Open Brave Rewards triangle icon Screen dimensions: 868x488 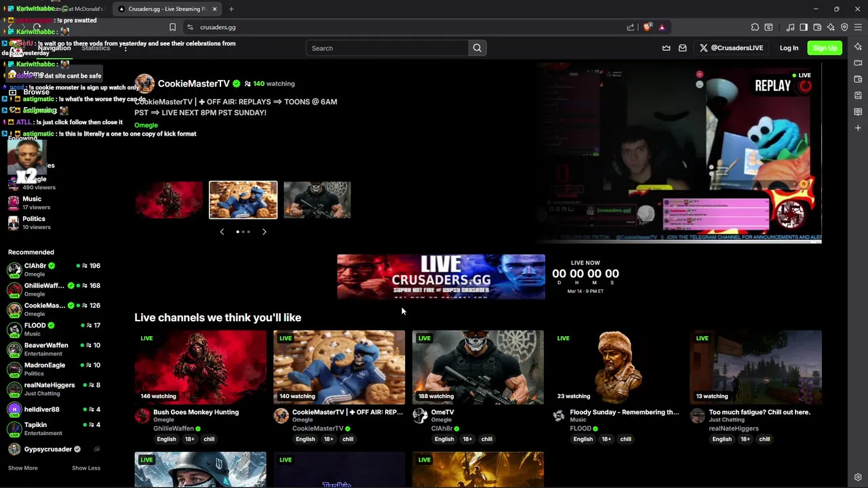[x=662, y=27]
